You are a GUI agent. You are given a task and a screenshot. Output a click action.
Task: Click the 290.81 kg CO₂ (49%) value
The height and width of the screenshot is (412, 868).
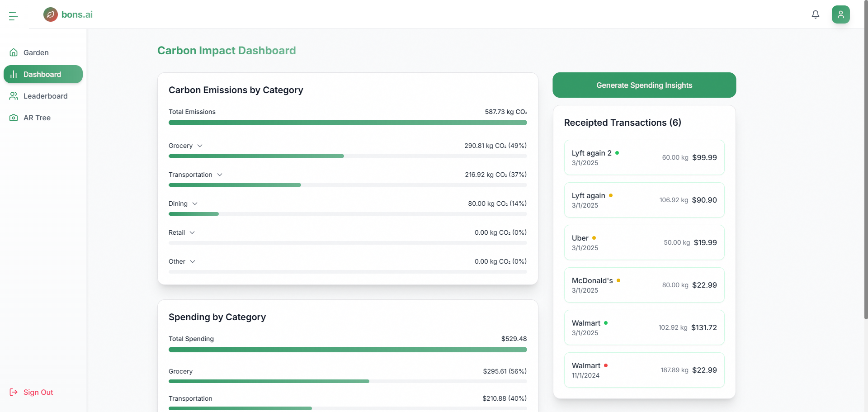coord(495,146)
